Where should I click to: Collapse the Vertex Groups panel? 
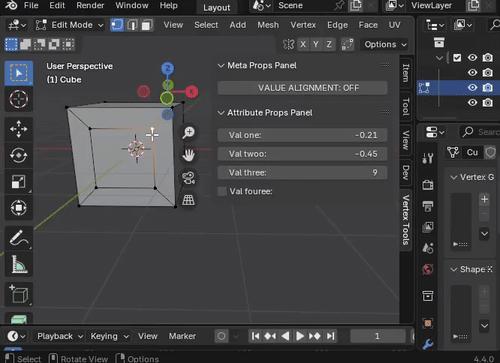click(453, 177)
